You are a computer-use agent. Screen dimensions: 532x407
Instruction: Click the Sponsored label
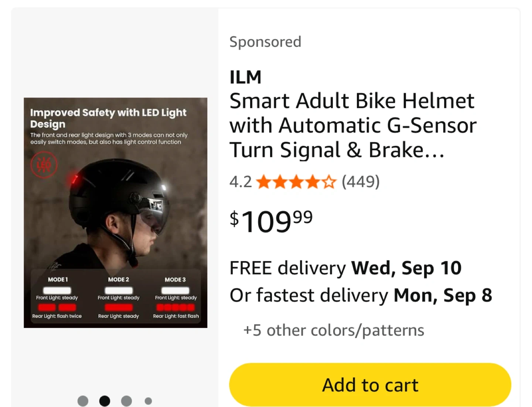(x=265, y=42)
